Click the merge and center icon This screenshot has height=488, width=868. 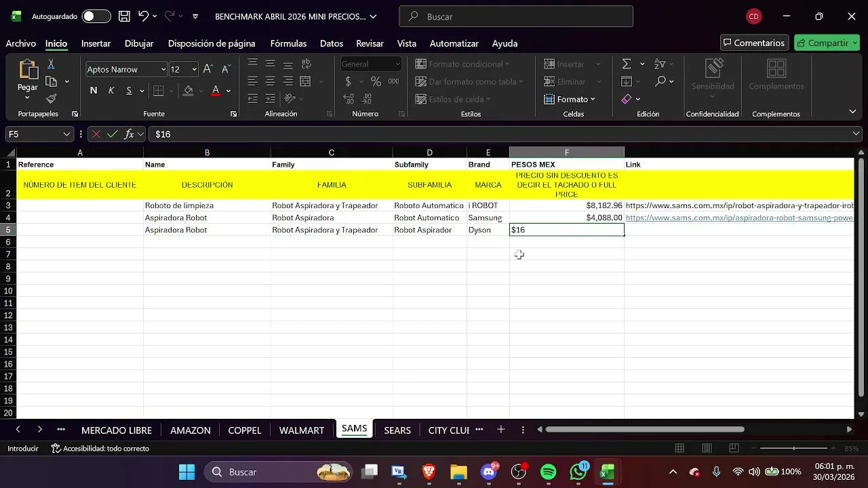tap(305, 81)
